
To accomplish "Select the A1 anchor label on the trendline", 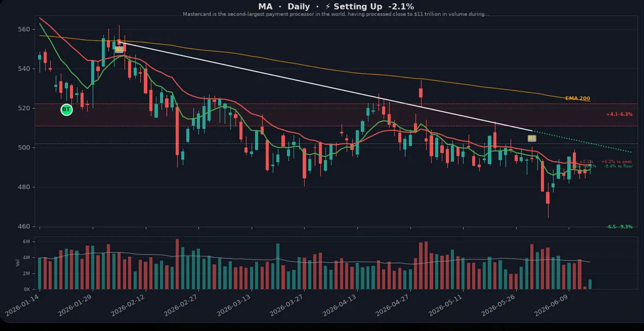I will 119,49.
